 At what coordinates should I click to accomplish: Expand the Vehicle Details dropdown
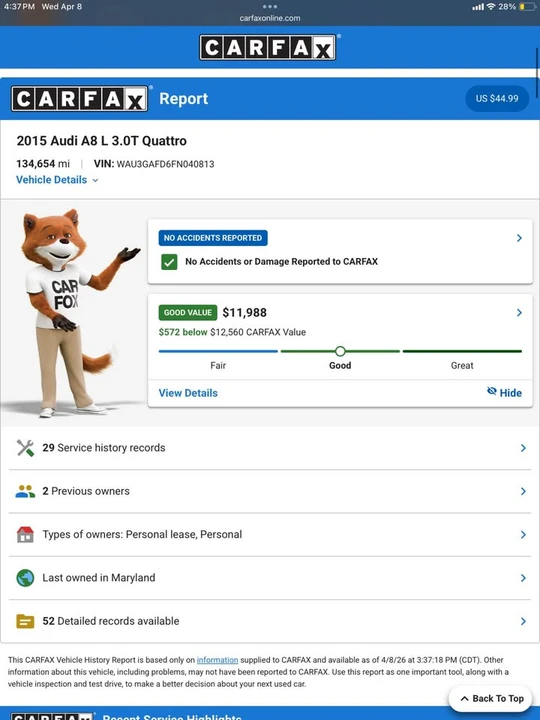pos(57,180)
